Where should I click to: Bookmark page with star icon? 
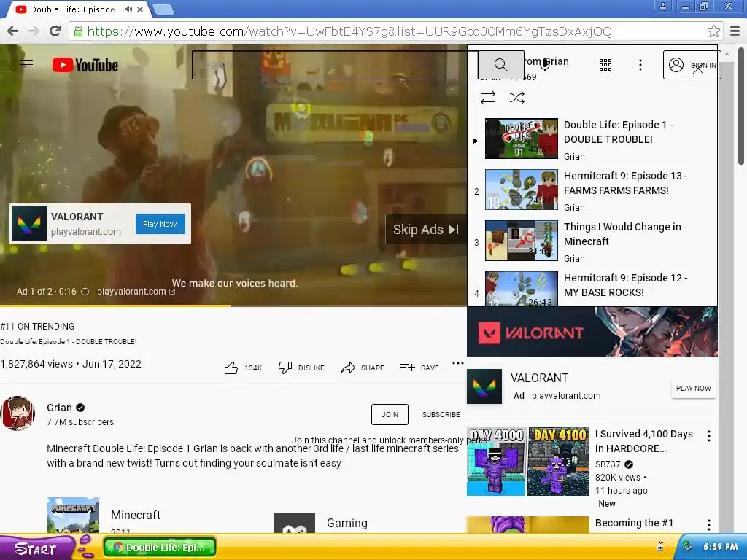coord(713,31)
